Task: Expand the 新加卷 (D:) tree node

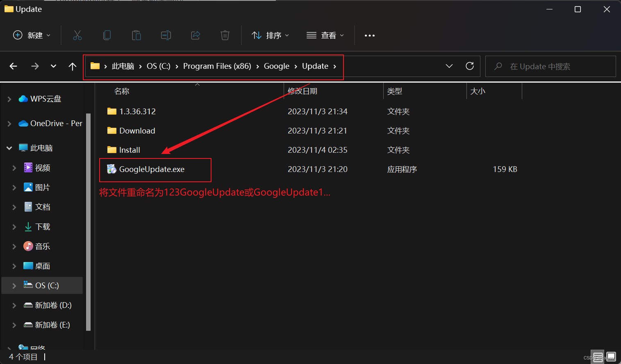Action: (14, 305)
